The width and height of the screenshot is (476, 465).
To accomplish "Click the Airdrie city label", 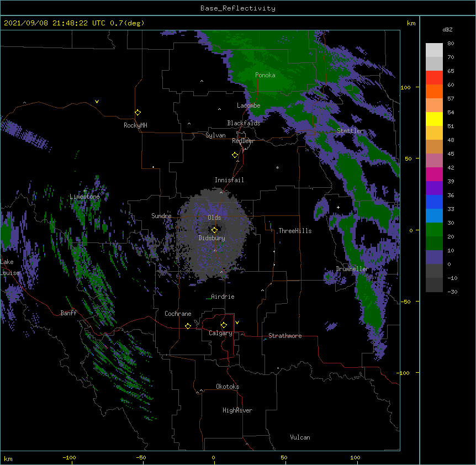I will 223,297.
